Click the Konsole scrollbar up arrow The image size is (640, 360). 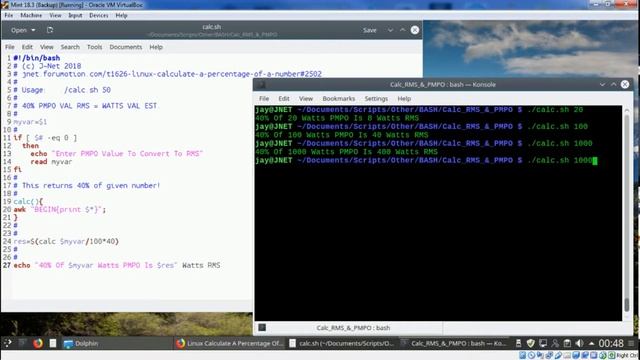(x=627, y=110)
